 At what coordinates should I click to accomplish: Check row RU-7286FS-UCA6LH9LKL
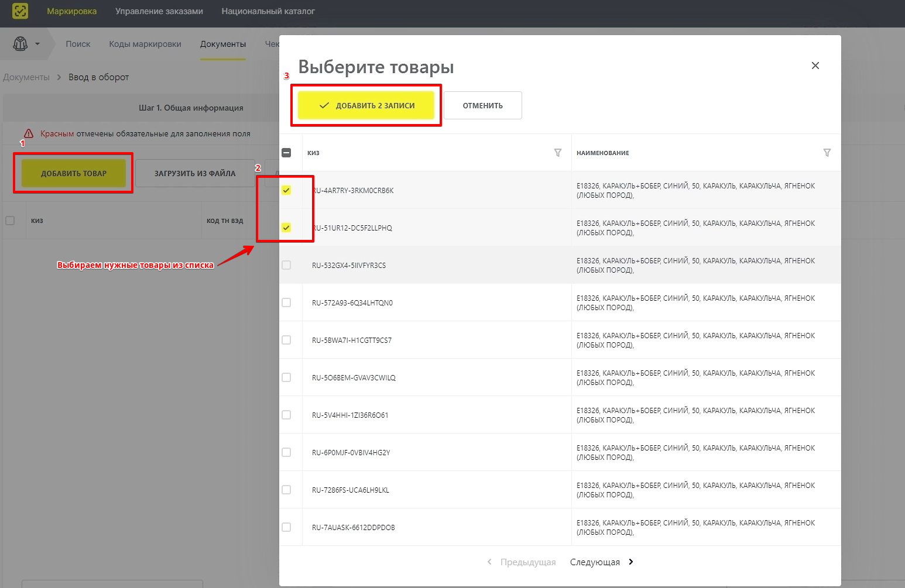click(x=286, y=490)
